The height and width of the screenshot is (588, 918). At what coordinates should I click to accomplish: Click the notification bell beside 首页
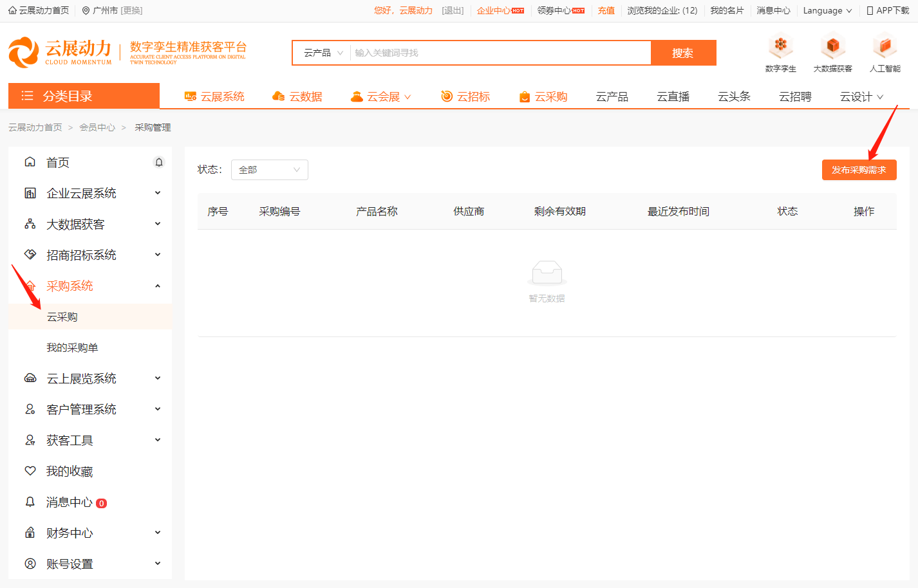pyautogui.click(x=159, y=162)
